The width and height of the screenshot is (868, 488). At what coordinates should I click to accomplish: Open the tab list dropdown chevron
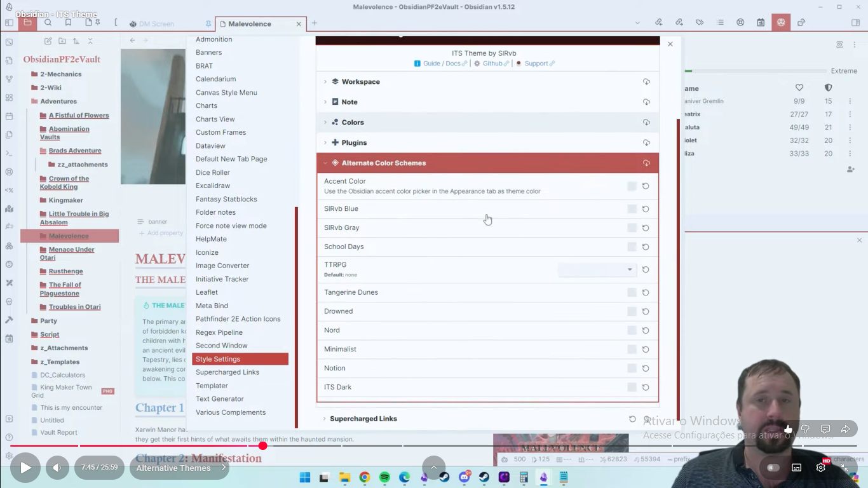[x=637, y=23]
